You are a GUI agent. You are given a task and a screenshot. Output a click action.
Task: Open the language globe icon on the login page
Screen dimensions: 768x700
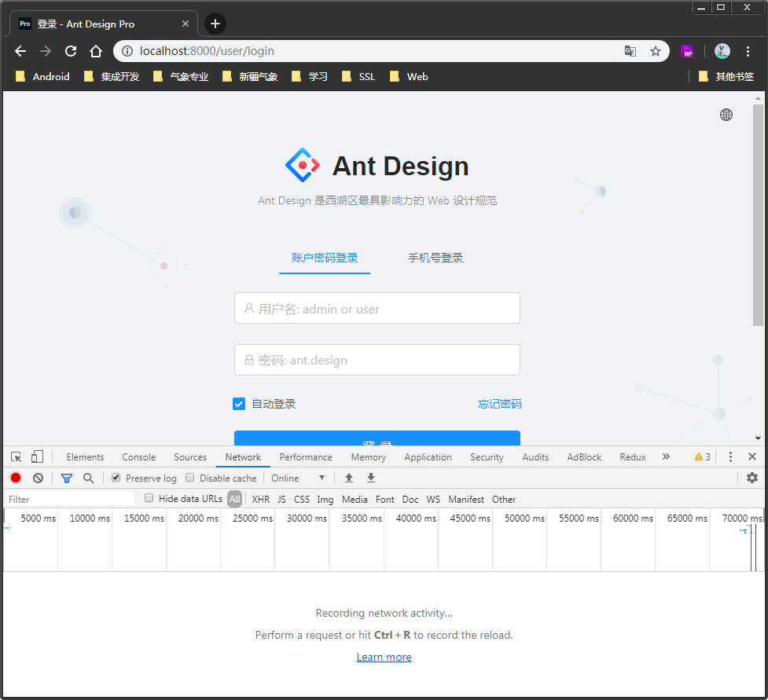726,115
